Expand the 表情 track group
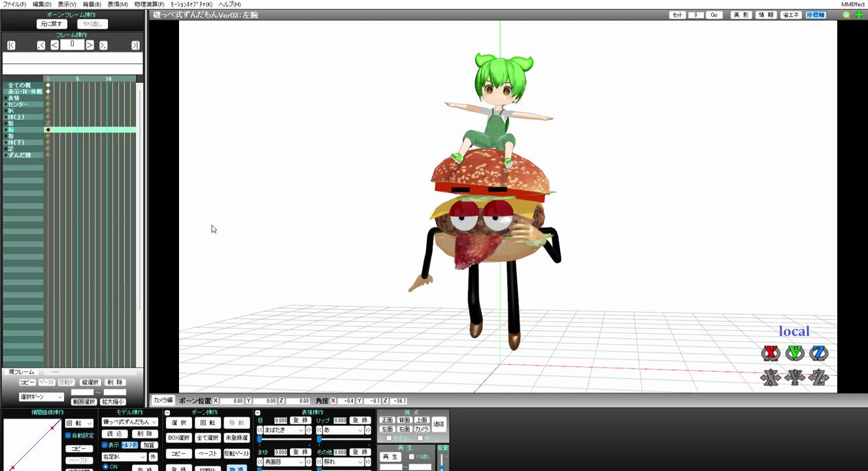Screen dimensions: 868x471 click(6, 98)
